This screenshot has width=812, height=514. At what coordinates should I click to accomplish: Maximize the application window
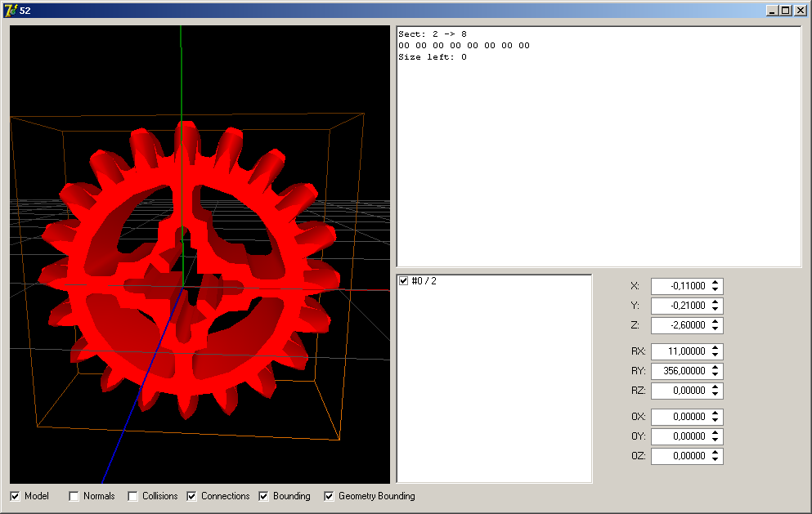coord(786,10)
